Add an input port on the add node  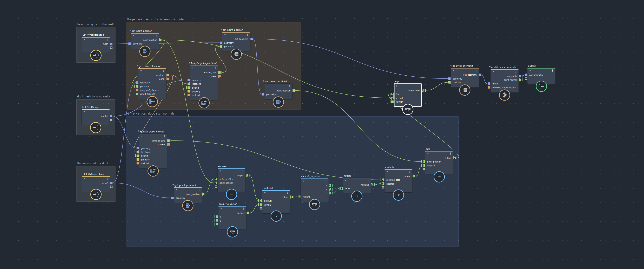pyautogui.click(x=424, y=169)
